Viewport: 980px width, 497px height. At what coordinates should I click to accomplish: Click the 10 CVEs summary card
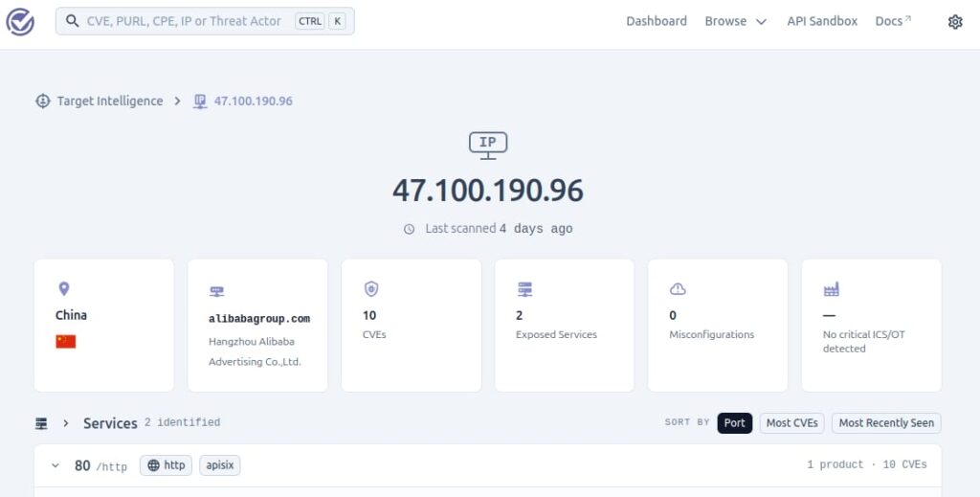(412, 326)
